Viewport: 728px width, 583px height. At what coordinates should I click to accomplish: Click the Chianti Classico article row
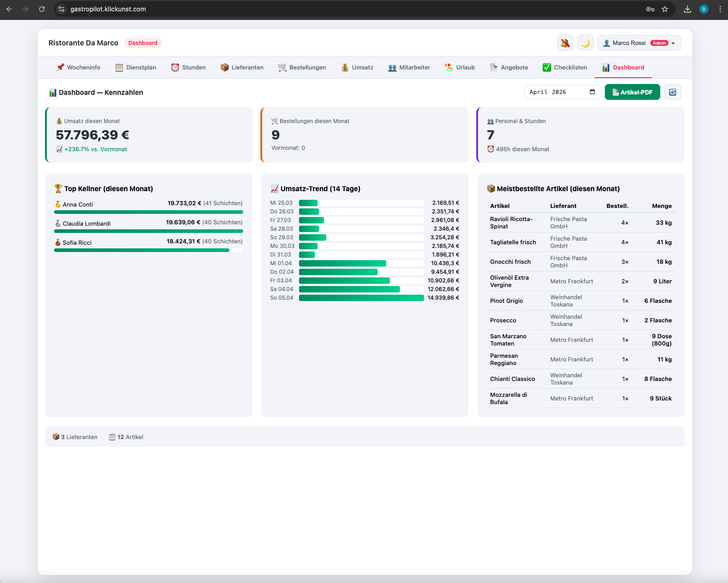coord(581,379)
